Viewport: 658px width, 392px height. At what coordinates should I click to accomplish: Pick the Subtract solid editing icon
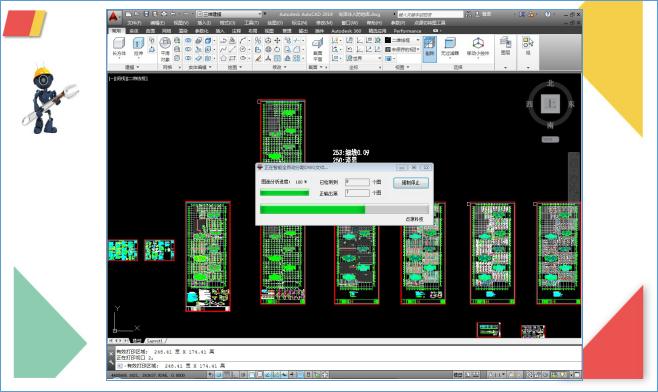point(188,50)
